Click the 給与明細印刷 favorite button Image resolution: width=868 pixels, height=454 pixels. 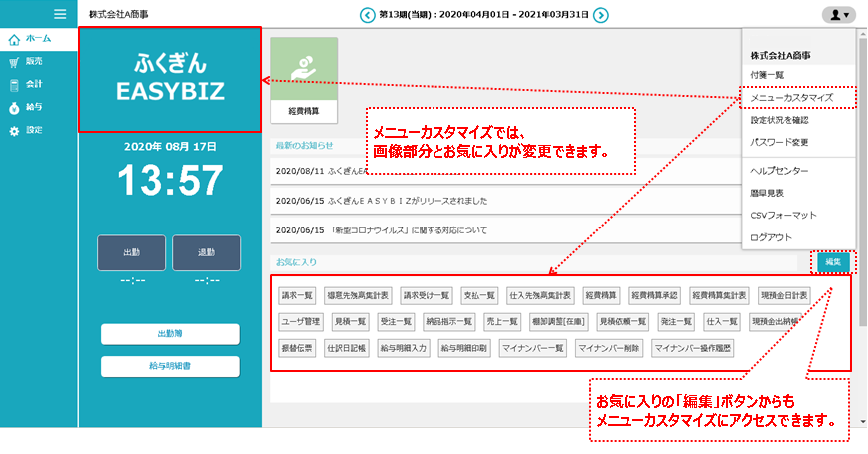(463, 348)
